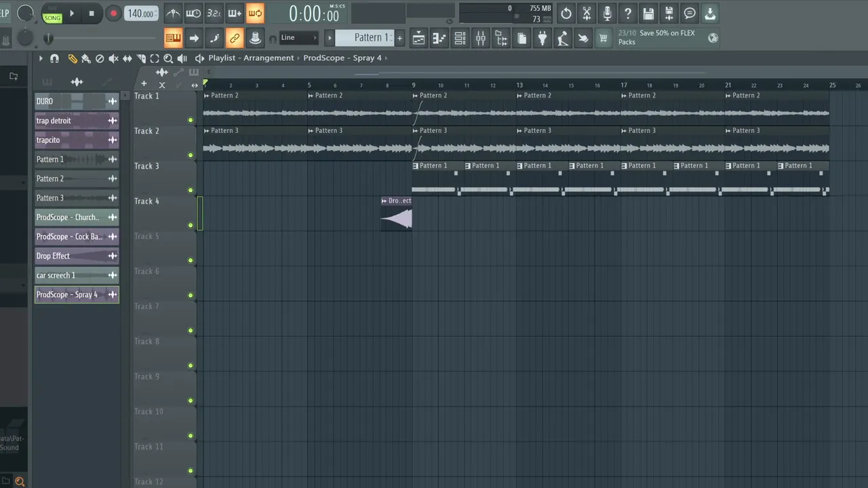The image size is (868, 488).
Task: Toggle typing keyboard to piano icon
Action: coord(173,38)
